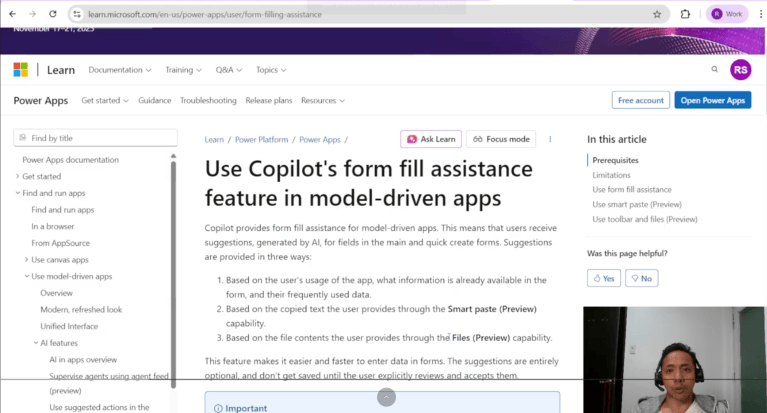Screen dimensions: 767x413
Task: Click the sidebar table-of-contents scrollbar
Action: [x=173, y=274]
